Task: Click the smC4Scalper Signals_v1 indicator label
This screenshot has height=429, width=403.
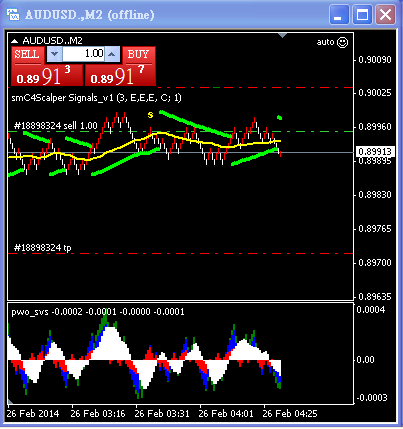Action: [97, 98]
